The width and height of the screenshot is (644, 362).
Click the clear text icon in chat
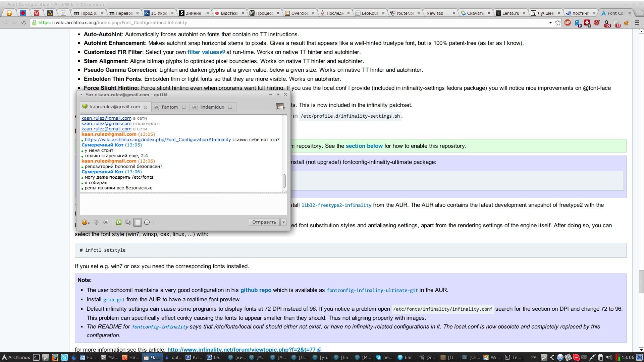pyautogui.click(x=106, y=222)
